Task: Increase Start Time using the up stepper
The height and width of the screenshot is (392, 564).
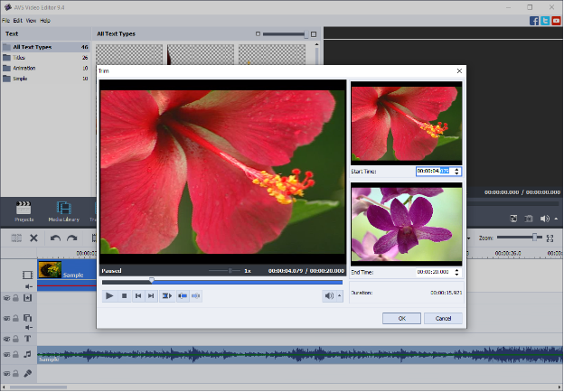Action: click(457, 169)
